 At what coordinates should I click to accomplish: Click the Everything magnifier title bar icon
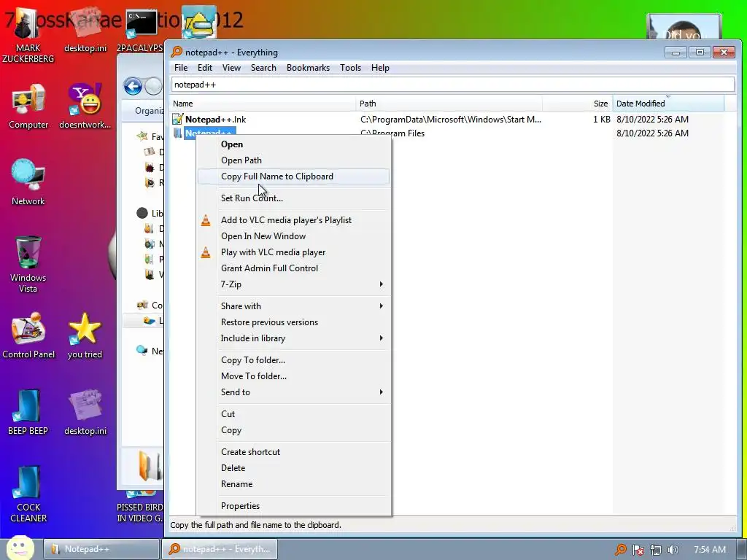(x=177, y=52)
